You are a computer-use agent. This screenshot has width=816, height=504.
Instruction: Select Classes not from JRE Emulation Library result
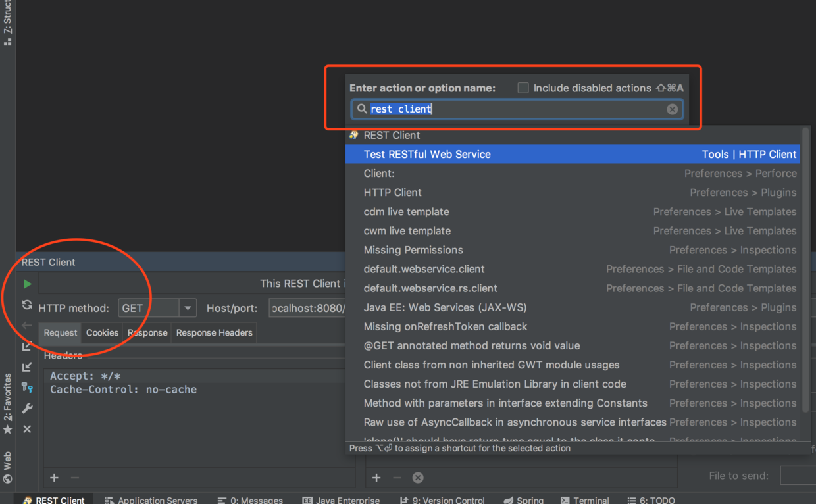[x=573, y=383]
